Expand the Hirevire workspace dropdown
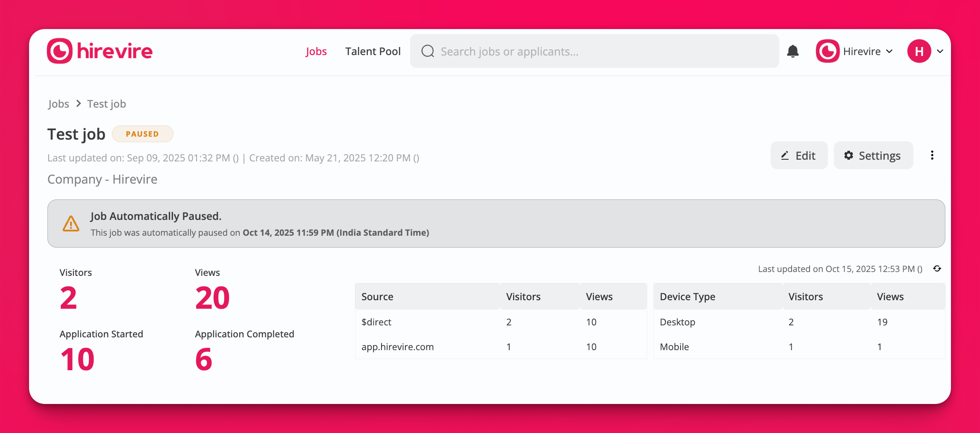The image size is (980, 433). click(x=891, y=51)
